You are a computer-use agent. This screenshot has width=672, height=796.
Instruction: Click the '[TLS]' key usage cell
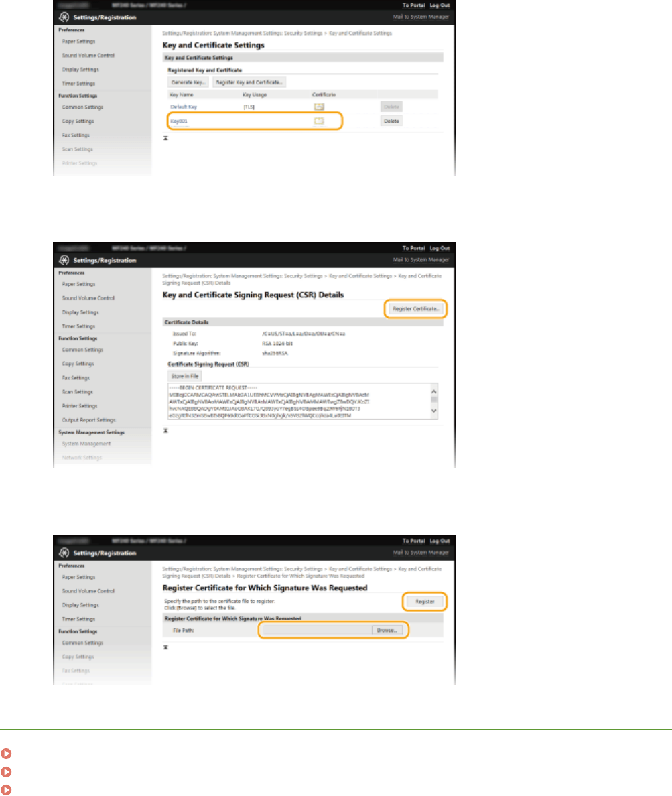tap(249, 107)
